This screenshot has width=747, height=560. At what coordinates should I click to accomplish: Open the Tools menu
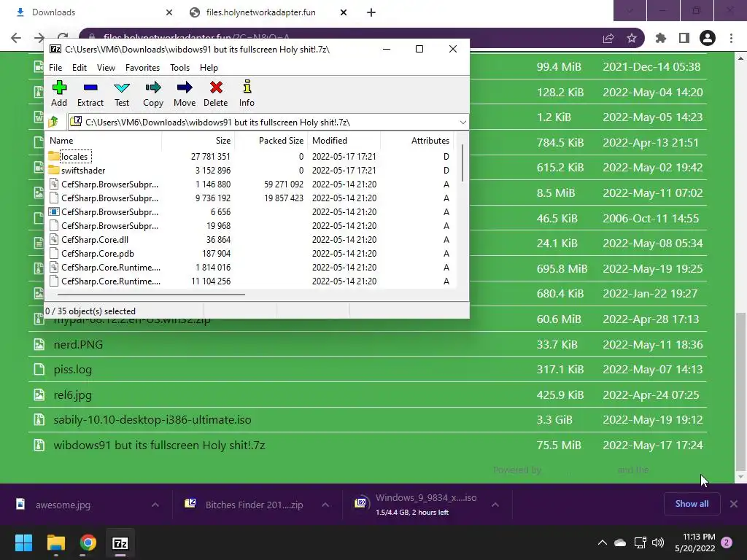pos(179,68)
